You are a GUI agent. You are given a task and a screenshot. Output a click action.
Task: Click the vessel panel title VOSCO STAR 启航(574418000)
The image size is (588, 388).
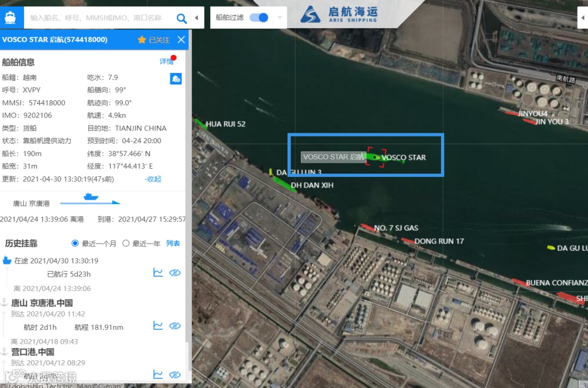pyautogui.click(x=55, y=40)
